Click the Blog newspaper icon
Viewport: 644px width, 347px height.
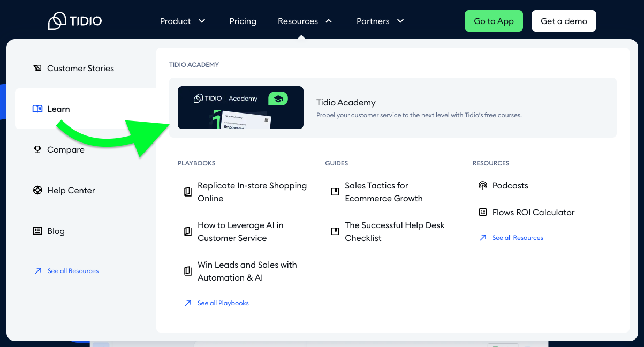pyautogui.click(x=37, y=231)
